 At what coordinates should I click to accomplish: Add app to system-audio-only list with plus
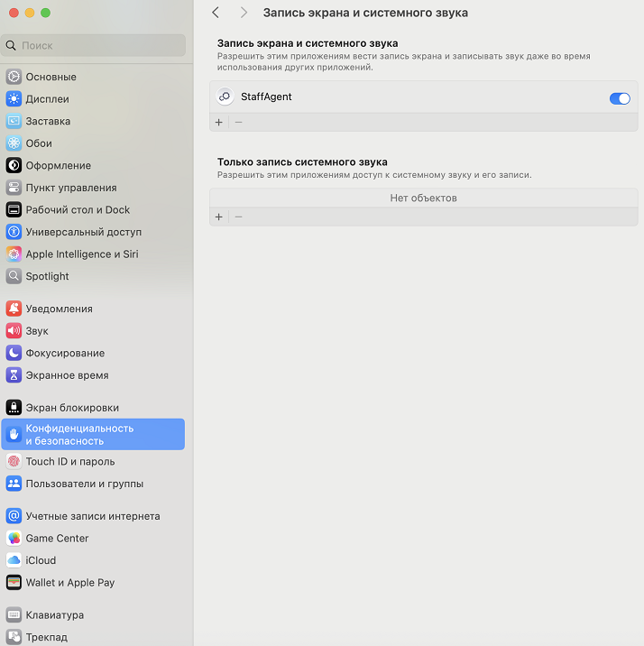(219, 217)
